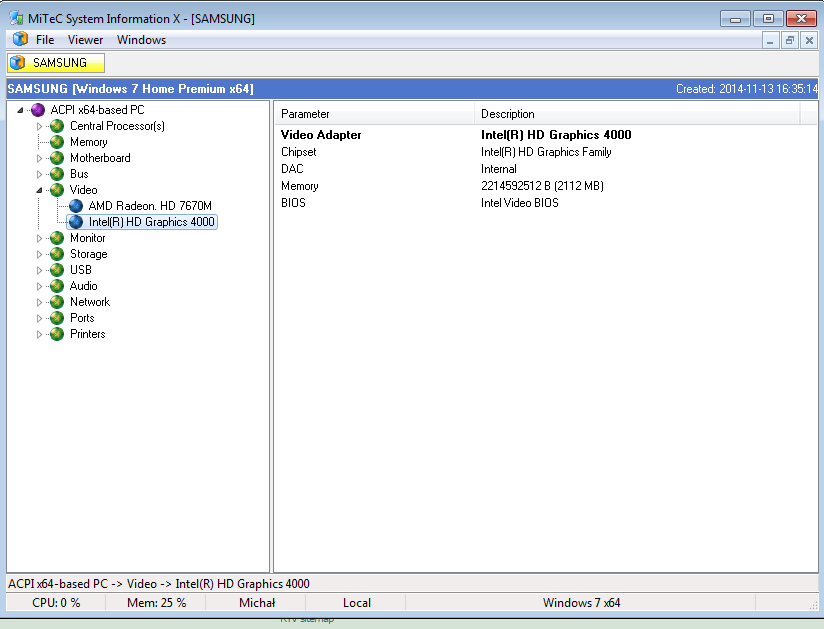Select the Storage tree item label
The image size is (824, 629).
[x=88, y=254]
